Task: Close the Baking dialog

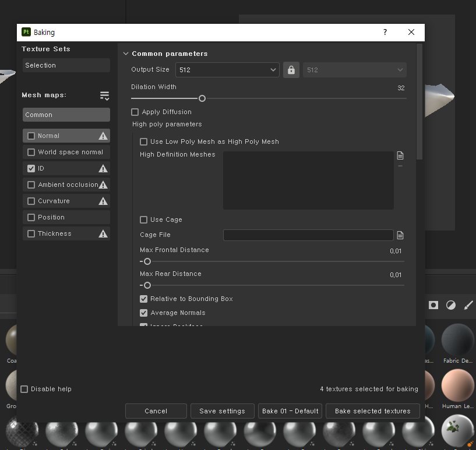Action: coord(411,32)
